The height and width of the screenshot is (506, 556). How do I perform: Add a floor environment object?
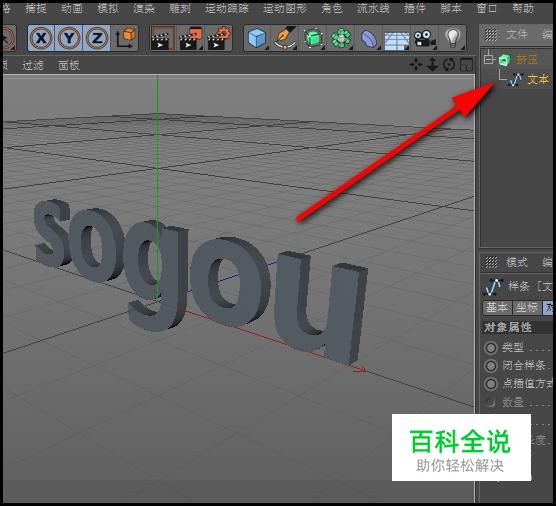point(396,39)
